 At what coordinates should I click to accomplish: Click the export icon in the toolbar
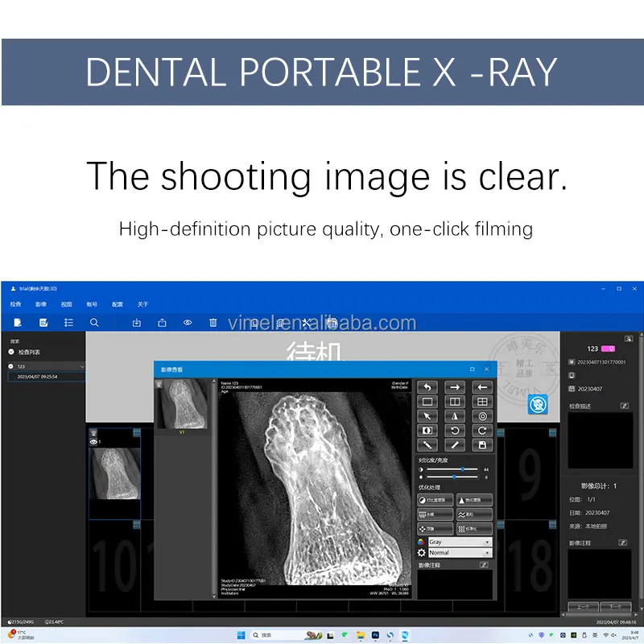pos(162,322)
